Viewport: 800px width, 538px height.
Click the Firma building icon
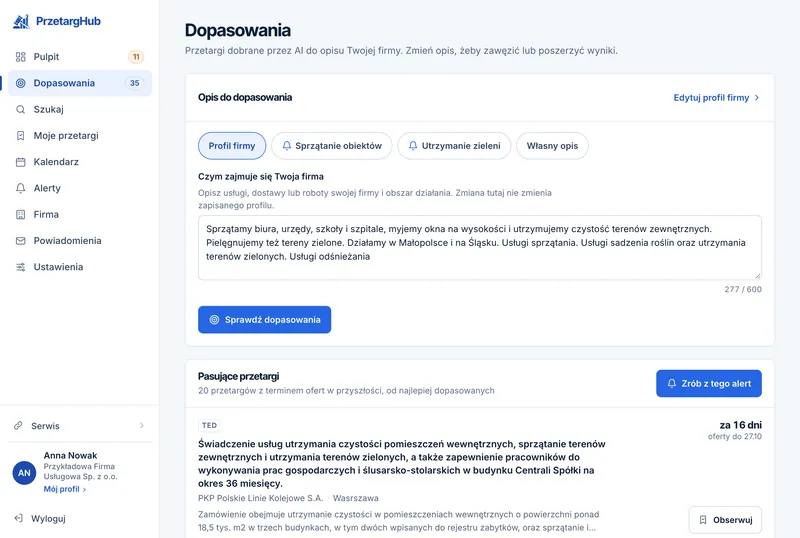[x=20, y=214]
